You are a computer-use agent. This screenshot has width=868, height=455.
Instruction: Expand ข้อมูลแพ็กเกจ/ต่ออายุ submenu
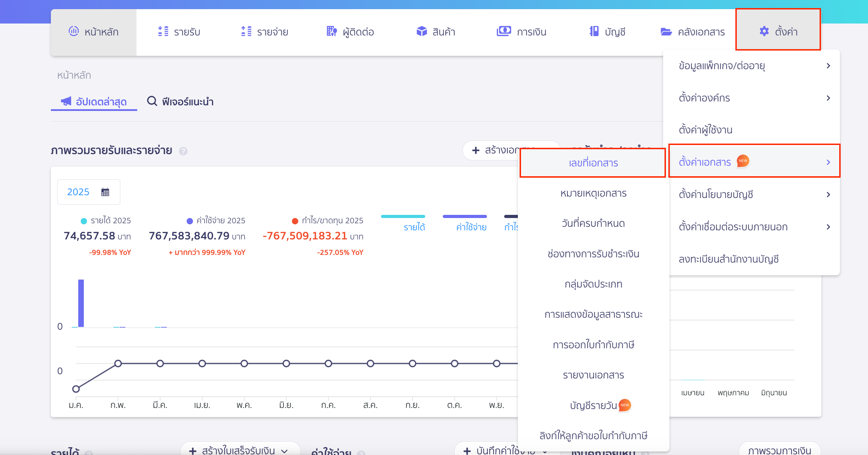coord(754,66)
